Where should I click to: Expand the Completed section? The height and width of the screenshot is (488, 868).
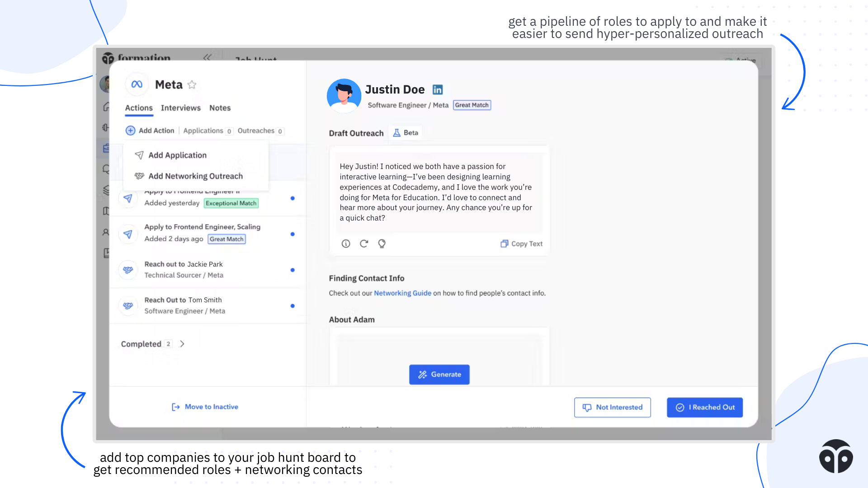pos(182,344)
